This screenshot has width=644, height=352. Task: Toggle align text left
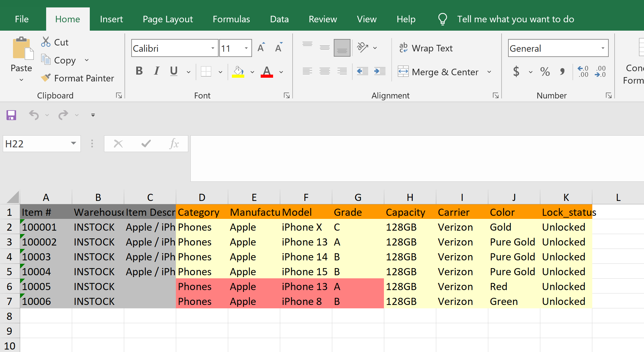click(307, 71)
